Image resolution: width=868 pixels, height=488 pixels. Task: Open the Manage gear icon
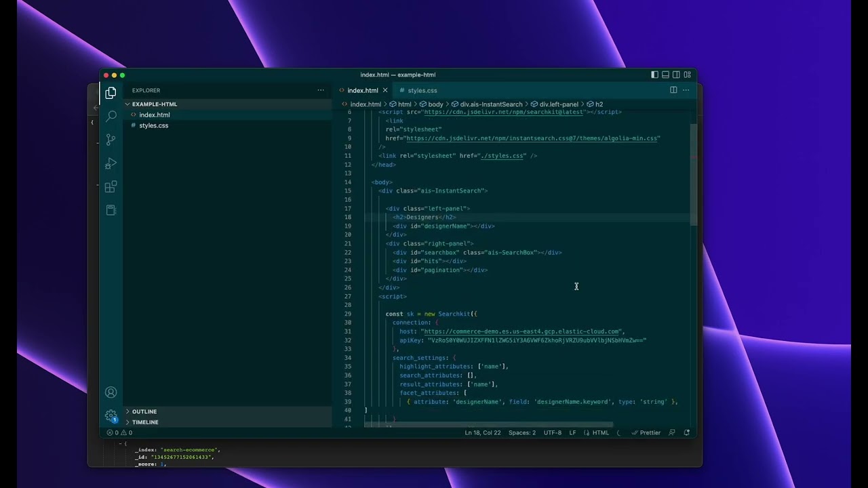(111, 415)
